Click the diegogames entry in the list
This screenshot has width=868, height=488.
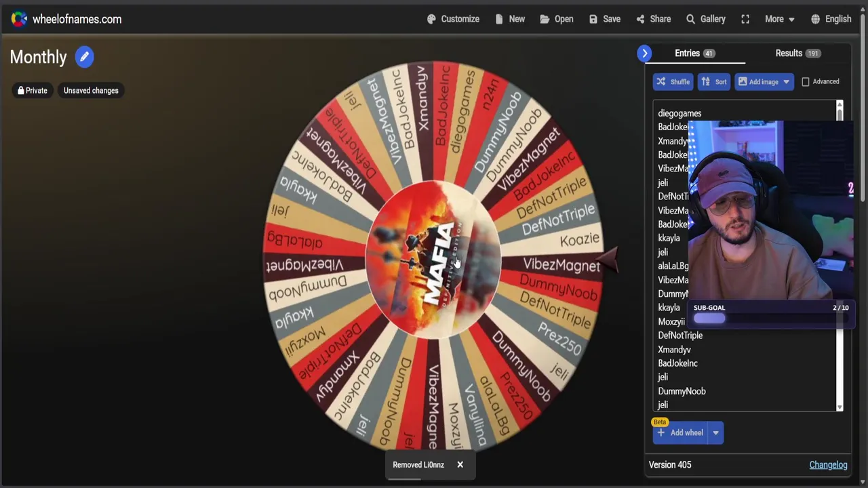(679, 113)
